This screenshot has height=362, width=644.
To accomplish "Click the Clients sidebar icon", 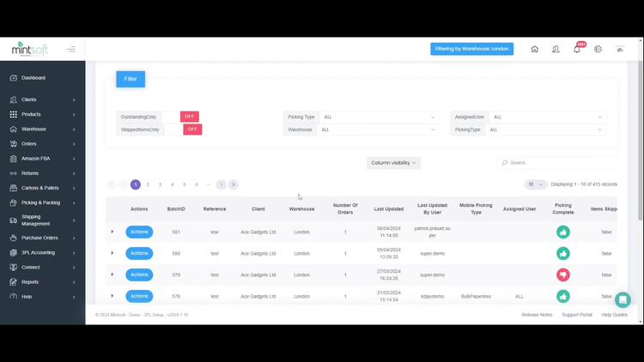I will point(13,100).
